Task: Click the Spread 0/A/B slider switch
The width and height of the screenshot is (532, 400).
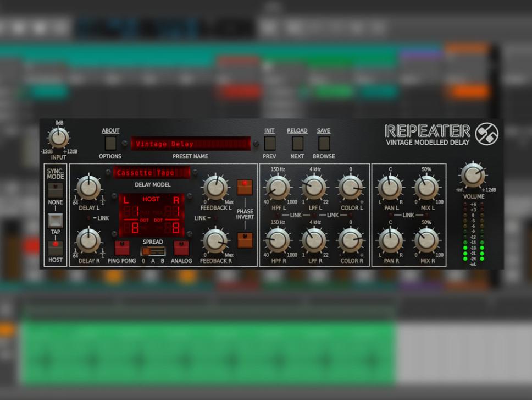Action: (x=153, y=251)
